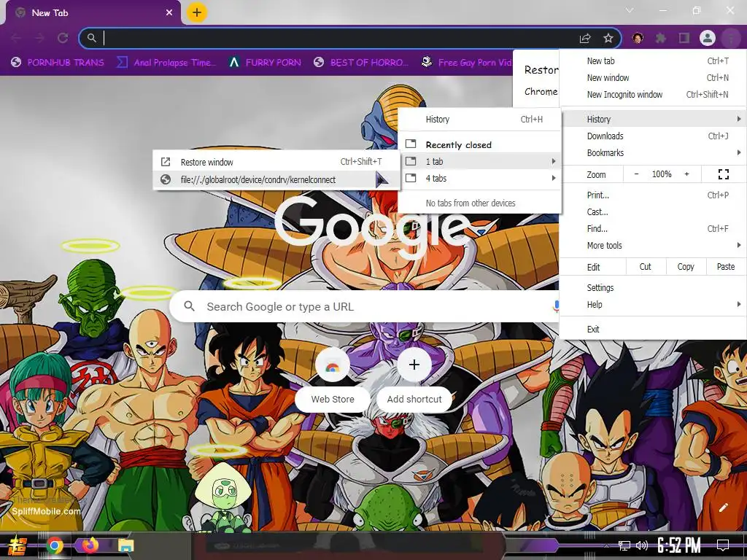The width and height of the screenshot is (747, 560).
Task: Click the 'Recently closed' heading
Action: point(458,145)
